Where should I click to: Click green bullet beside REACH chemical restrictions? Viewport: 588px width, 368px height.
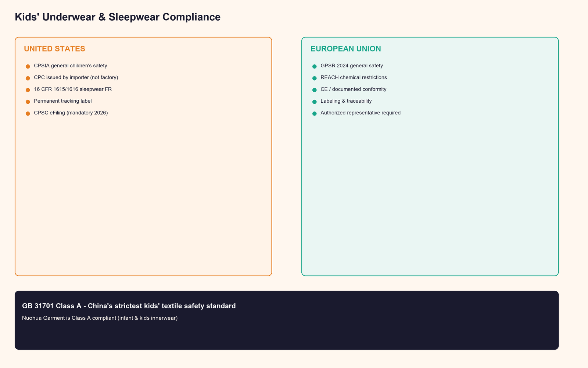click(314, 78)
